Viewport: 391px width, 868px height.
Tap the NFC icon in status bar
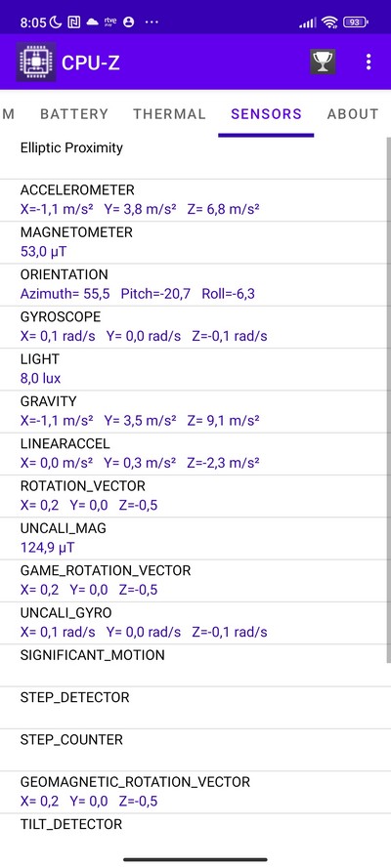pyautogui.click(x=73, y=22)
